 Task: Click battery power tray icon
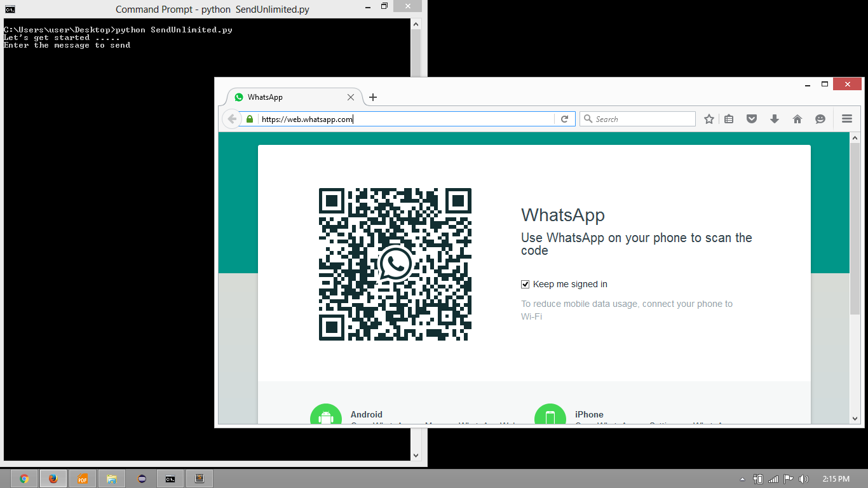click(758, 479)
